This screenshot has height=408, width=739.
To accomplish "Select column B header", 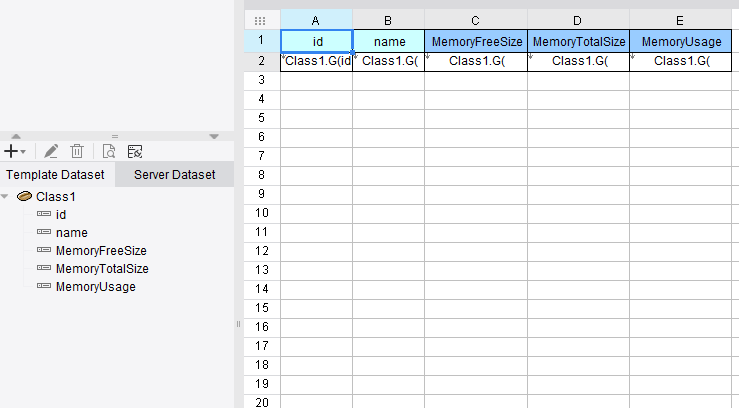I will click(x=388, y=21).
